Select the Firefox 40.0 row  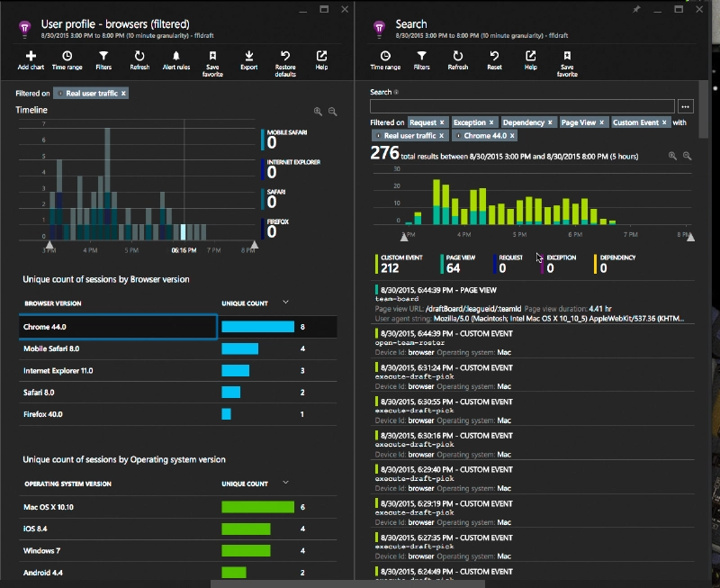point(177,414)
